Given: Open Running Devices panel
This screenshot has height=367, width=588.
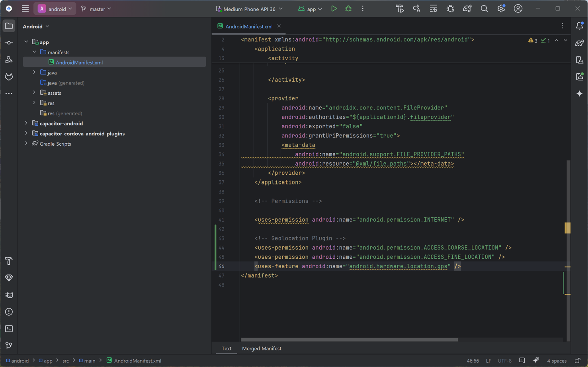Looking at the screenshot, I should pyautogui.click(x=579, y=76).
